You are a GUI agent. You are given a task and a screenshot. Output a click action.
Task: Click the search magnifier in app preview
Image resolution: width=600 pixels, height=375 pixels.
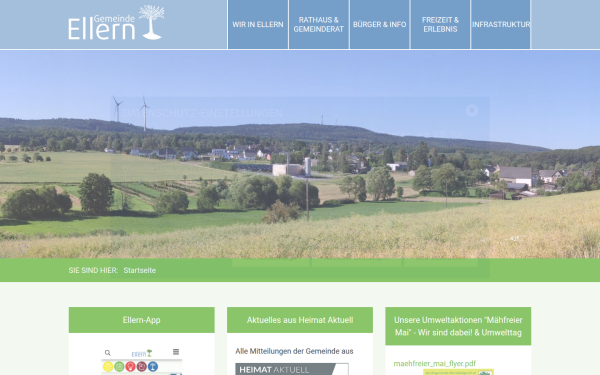coord(108,353)
